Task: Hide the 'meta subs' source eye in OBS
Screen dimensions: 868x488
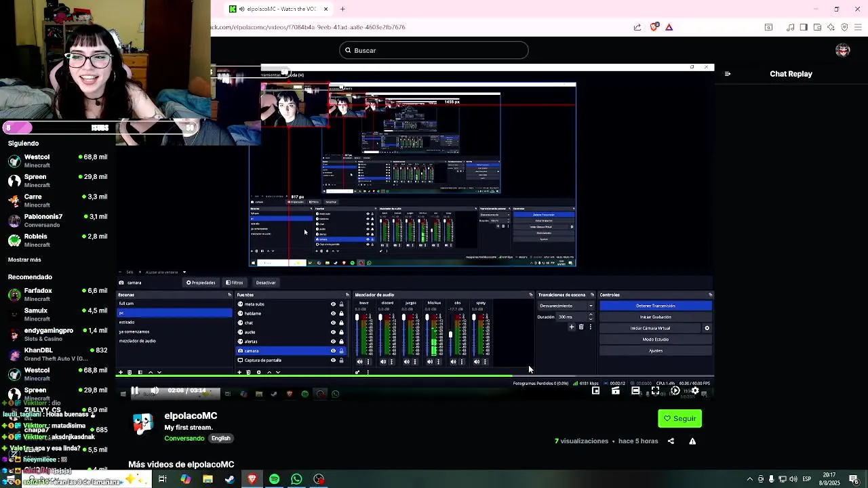Action: point(333,304)
